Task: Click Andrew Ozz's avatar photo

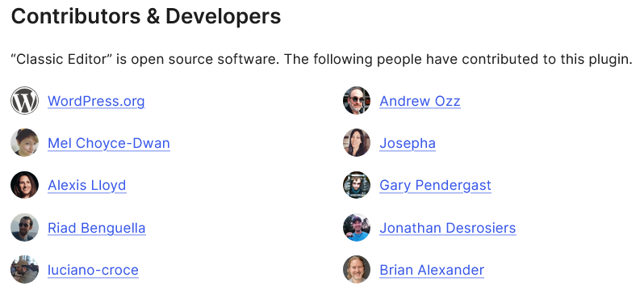Action: 357,101
